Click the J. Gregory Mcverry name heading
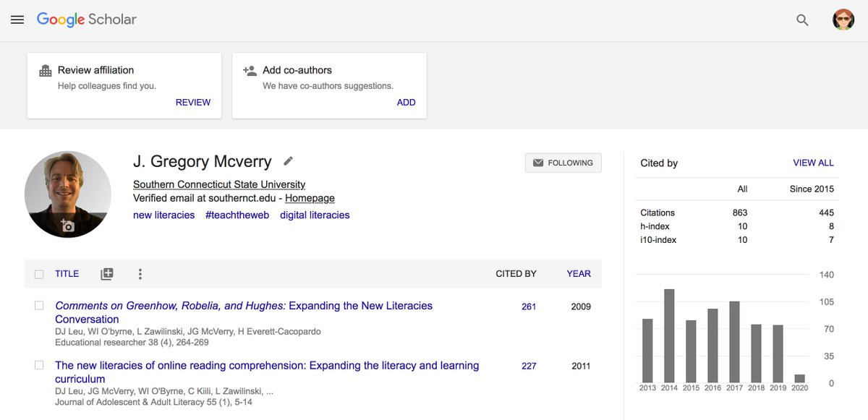Viewport: 868px width, 420px height. tap(203, 161)
